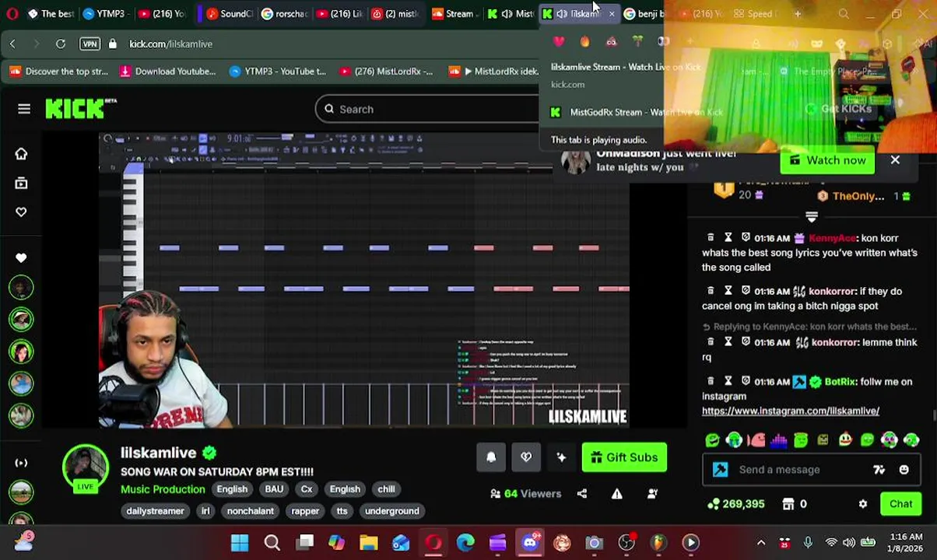This screenshot has width=937, height=560.
Task: Select the chill tag
Action: click(x=386, y=489)
